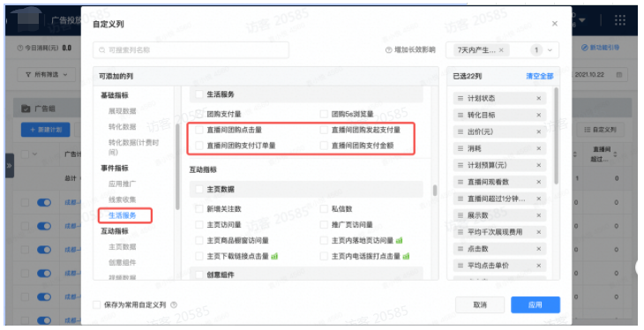Open the 新功能引导 link
Screen dimensions: 644x330
(600, 48)
